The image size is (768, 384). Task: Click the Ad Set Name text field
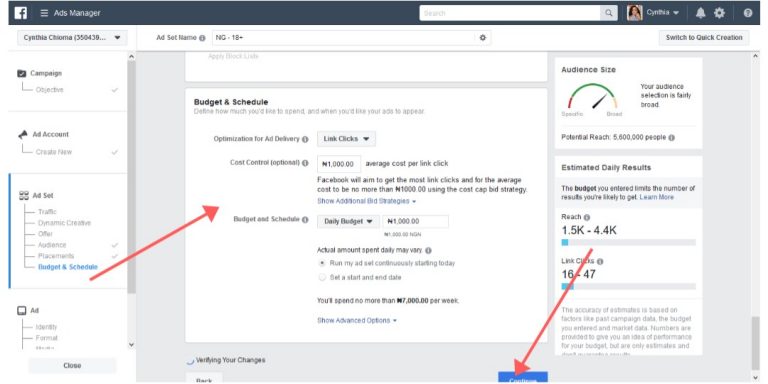[343, 38]
